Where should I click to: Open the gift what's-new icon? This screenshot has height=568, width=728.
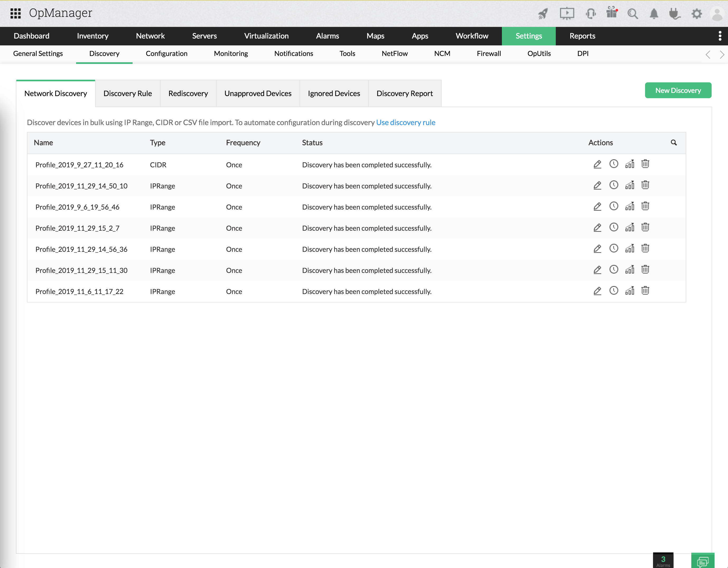612,13
